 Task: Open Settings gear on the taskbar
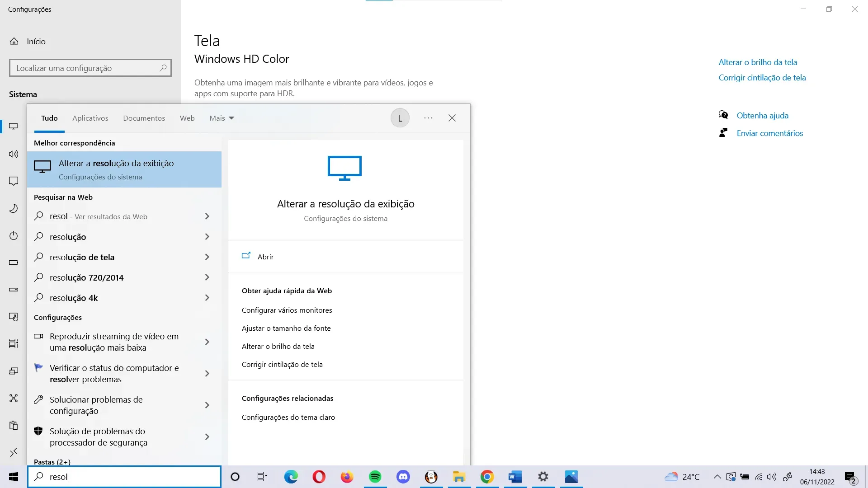pos(543,477)
